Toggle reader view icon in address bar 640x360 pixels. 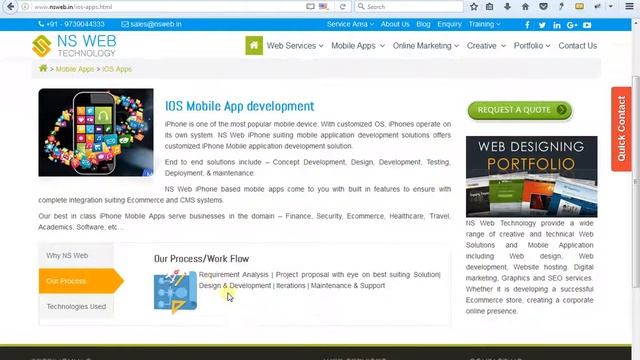click(x=310, y=7)
